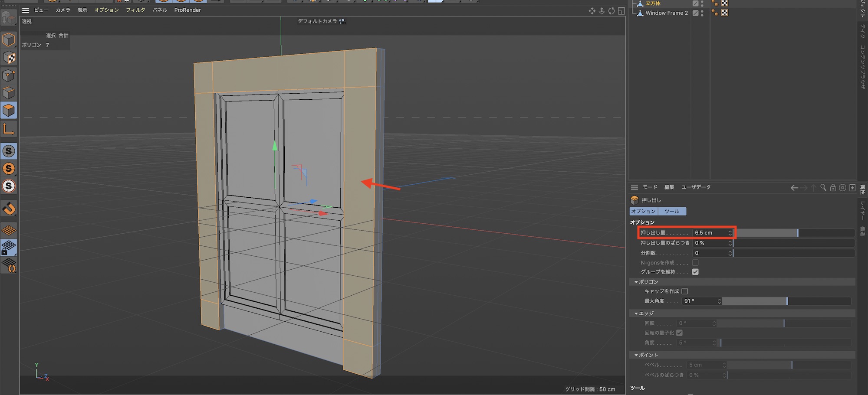This screenshot has height=395, width=868.
Task: Click the 押し出し量 slider bar
Action: (794, 233)
